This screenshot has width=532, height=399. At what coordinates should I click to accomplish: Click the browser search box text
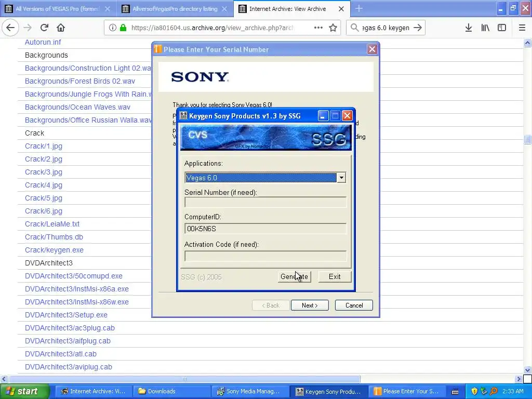coord(386,28)
